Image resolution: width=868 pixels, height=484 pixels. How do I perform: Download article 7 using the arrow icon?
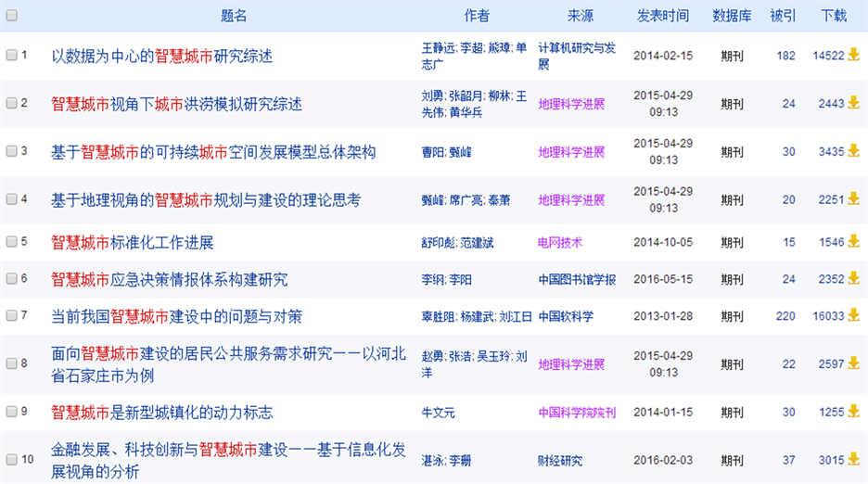point(853,315)
